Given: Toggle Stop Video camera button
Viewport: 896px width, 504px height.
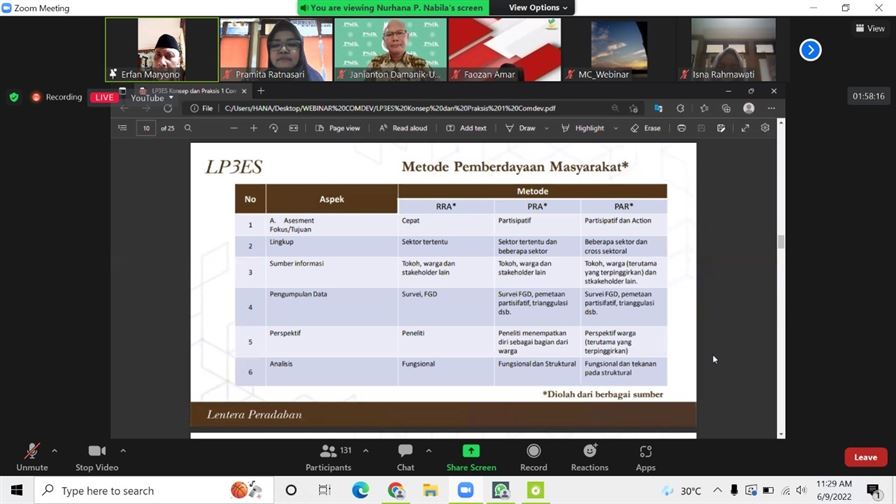Looking at the screenshot, I should coord(97,456).
